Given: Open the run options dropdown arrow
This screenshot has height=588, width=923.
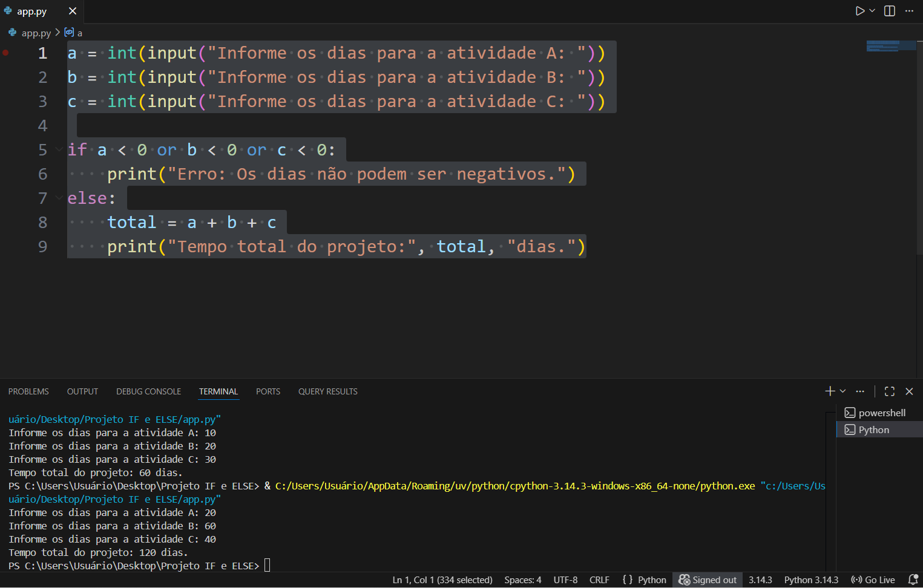Looking at the screenshot, I should tap(872, 11).
